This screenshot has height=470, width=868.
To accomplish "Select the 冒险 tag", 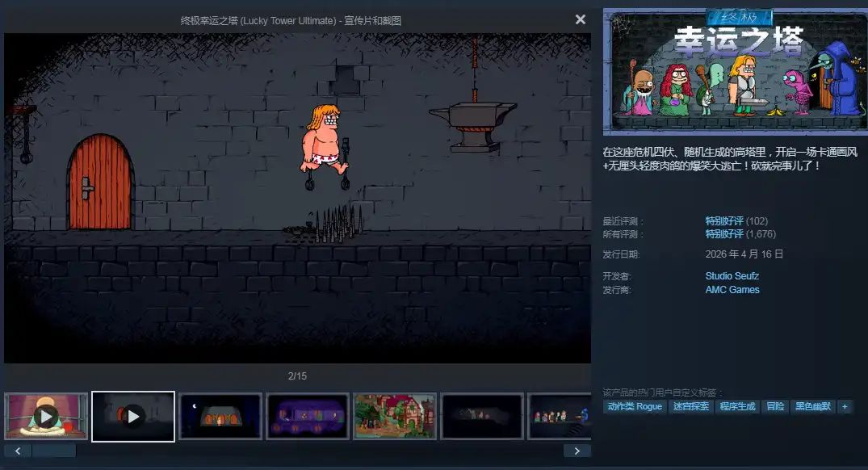I will pos(775,406).
